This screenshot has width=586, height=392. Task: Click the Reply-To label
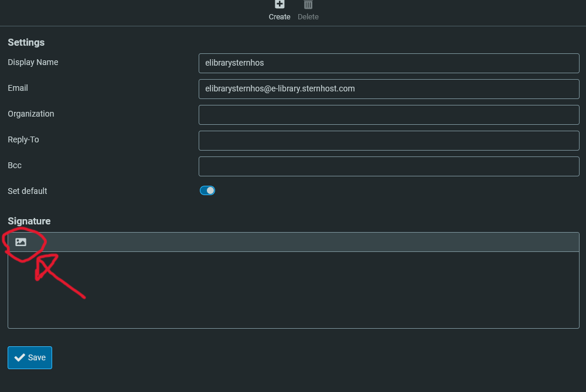click(x=23, y=139)
